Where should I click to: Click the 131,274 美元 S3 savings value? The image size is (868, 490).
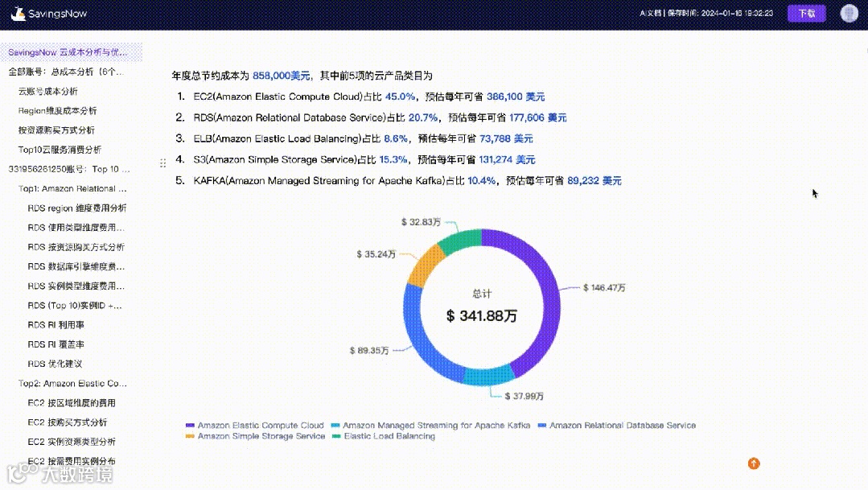pyautogui.click(x=507, y=159)
